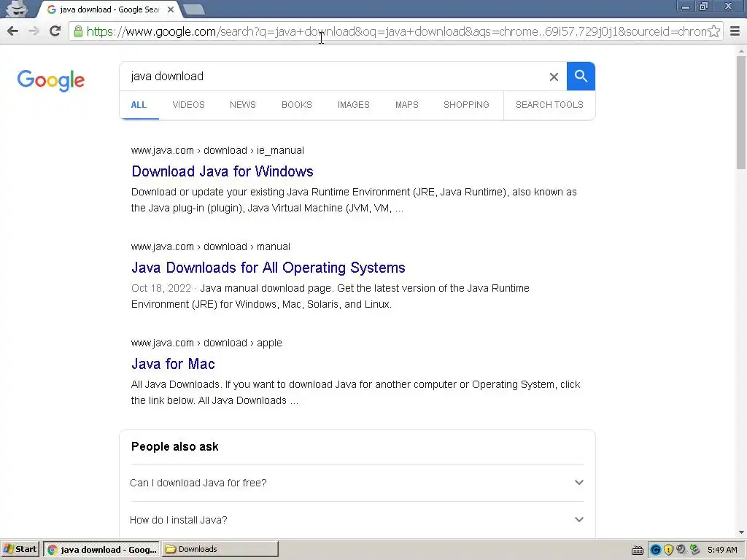The height and width of the screenshot is (560, 747).
Task: Switch to the Downloads taskbar window
Action: [220, 549]
